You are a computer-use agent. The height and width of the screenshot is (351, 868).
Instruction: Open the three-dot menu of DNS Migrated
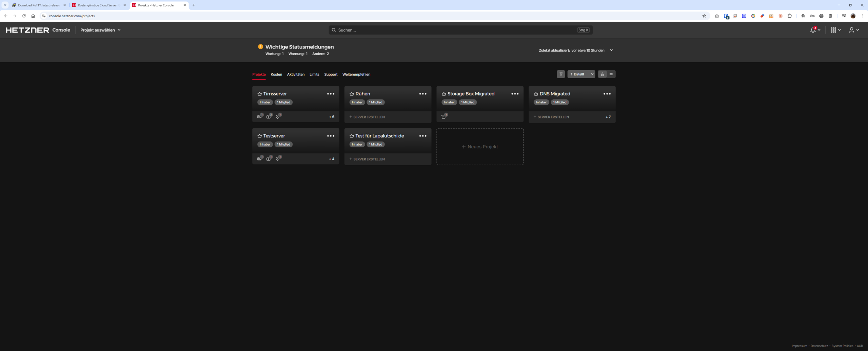pyautogui.click(x=607, y=94)
